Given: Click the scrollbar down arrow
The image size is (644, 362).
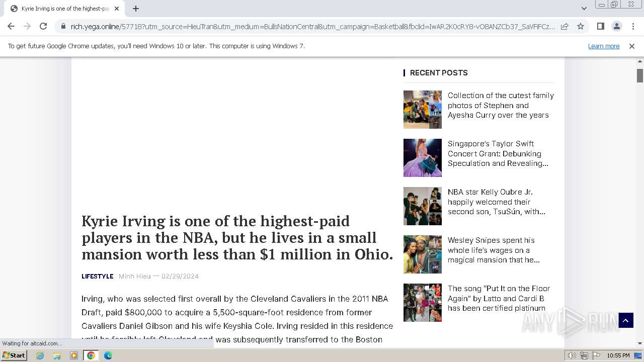Looking at the screenshot, I should pyautogui.click(x=640, y=343).
